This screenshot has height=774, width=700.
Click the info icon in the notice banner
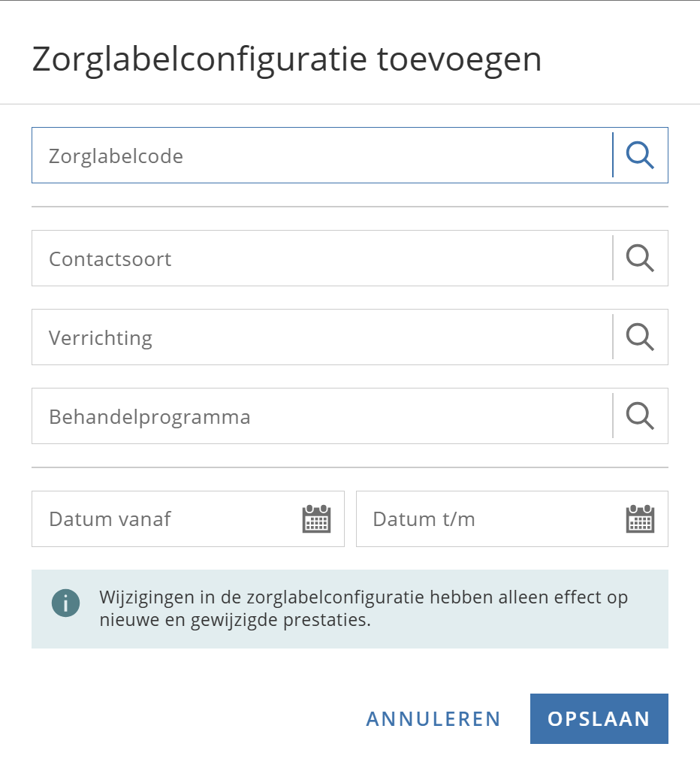tap(65, 602)
